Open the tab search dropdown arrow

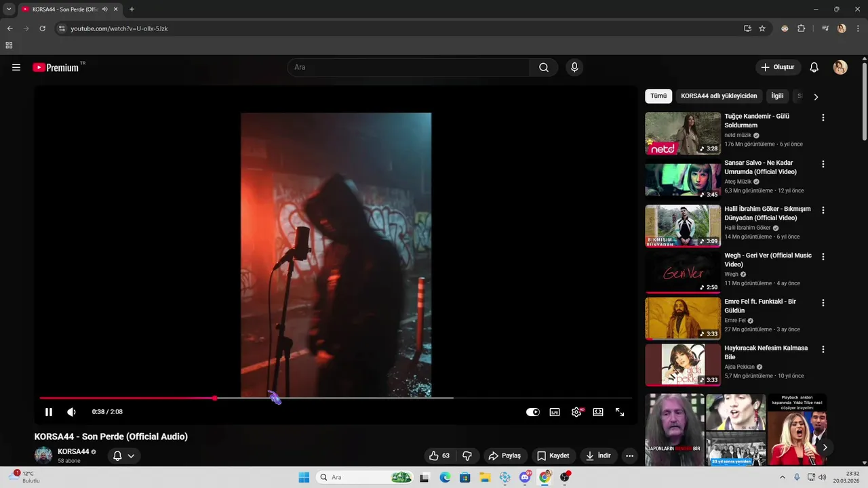coord(9,9)
